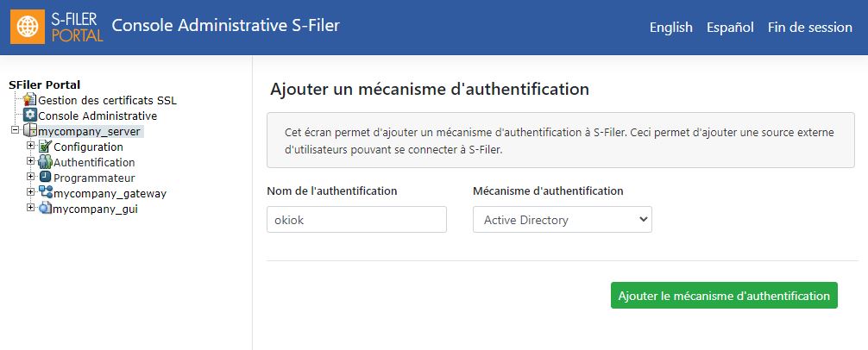Image resolution: width=868 pixels, height=350 pixels.
Task: Click the Programmateur clock icon
Action: pyautogui.click(x=45, y=177)
